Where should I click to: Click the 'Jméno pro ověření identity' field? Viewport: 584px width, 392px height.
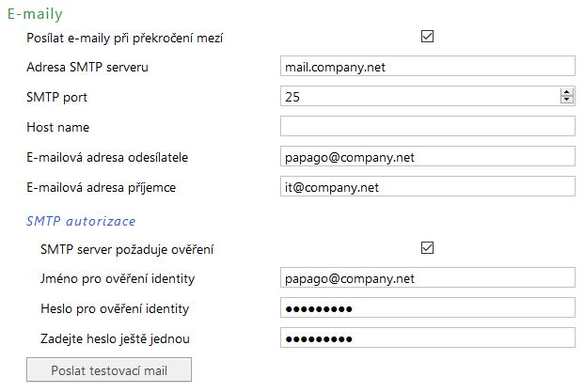(x=427, y=278)
